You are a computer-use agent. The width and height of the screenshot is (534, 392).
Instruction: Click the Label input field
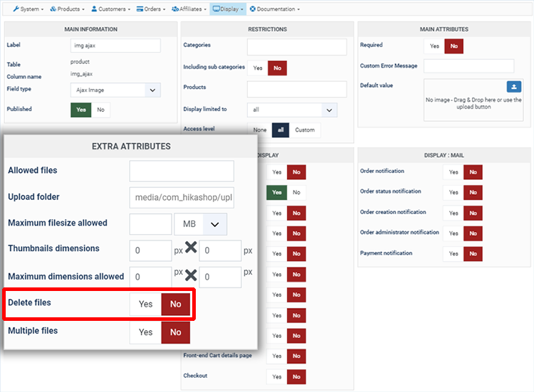click(115, 46)
